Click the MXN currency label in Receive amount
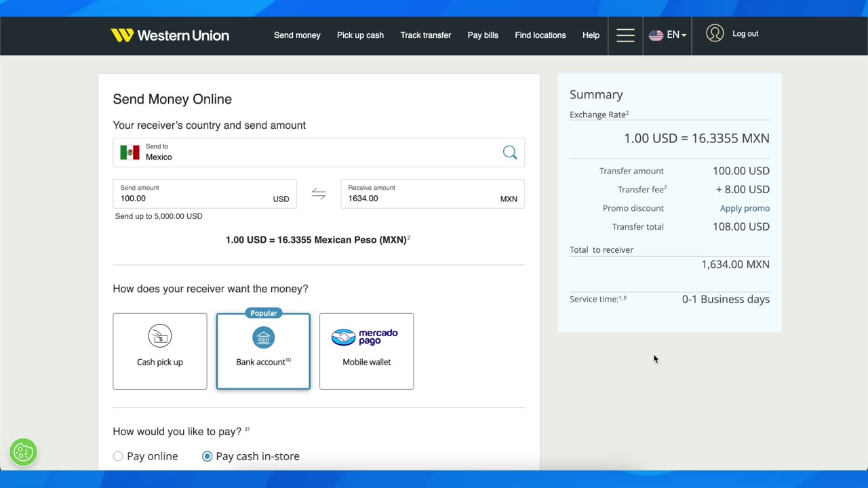The height and width of the screenshot is (488, 868). tap(509, 199)
